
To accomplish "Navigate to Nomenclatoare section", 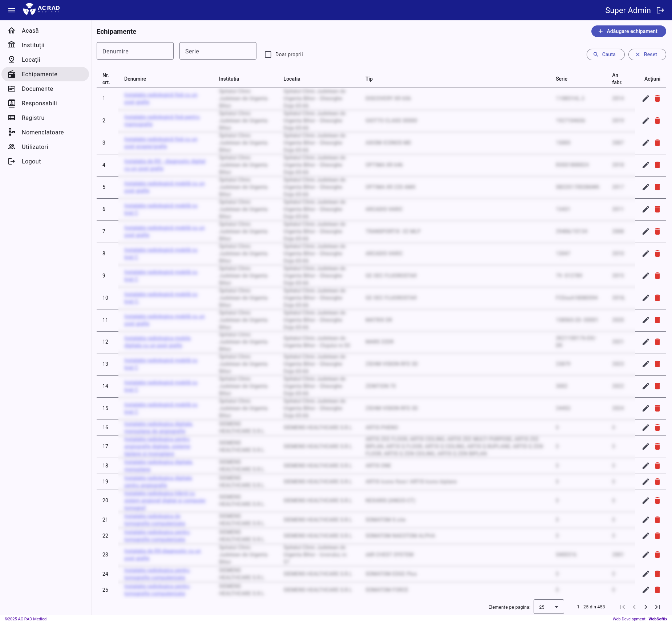I will point(42,132).
